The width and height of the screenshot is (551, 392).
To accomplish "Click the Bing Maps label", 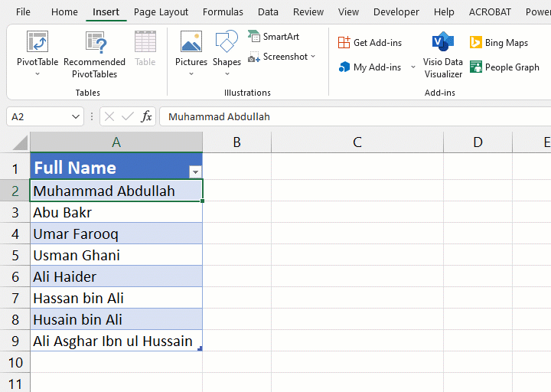I will 507,43.
